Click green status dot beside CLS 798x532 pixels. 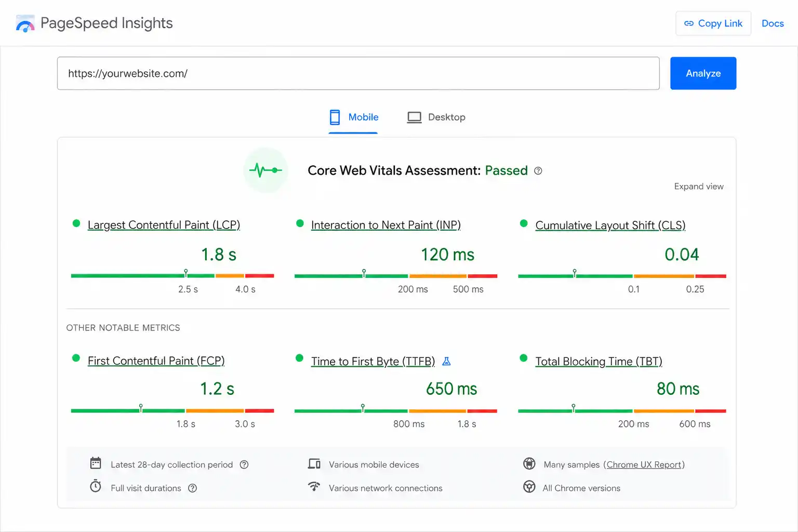coord(524,223)
